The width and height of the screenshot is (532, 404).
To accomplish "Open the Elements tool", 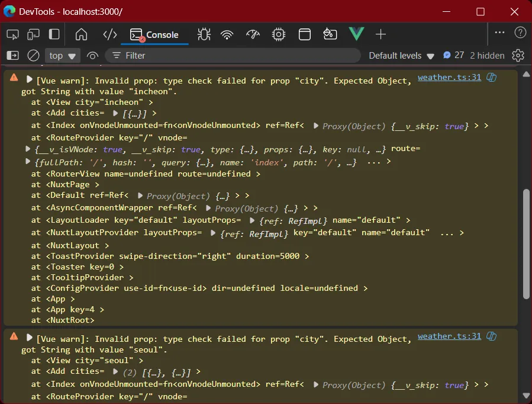I will (110, 34).
